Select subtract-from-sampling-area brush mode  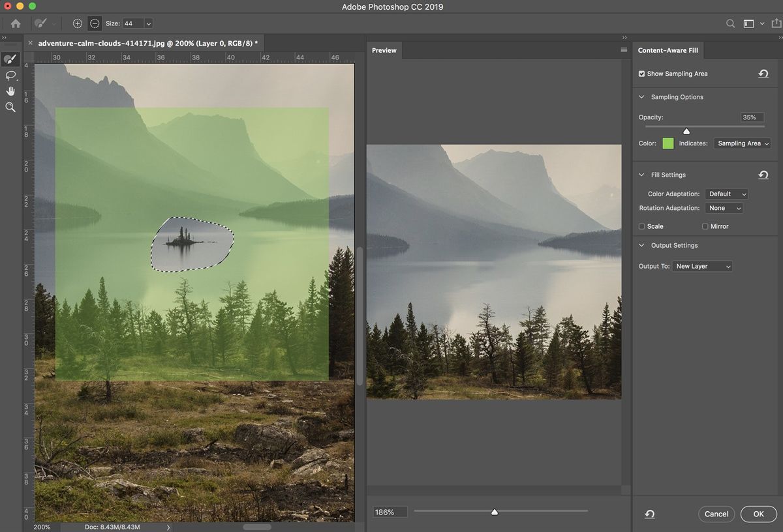pos(95,23)
